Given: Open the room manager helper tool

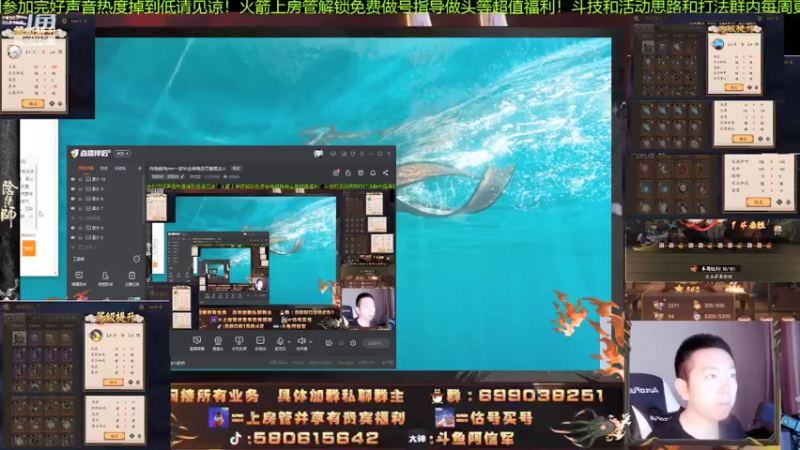Looking at the screenshot, I should coord(105,279).
